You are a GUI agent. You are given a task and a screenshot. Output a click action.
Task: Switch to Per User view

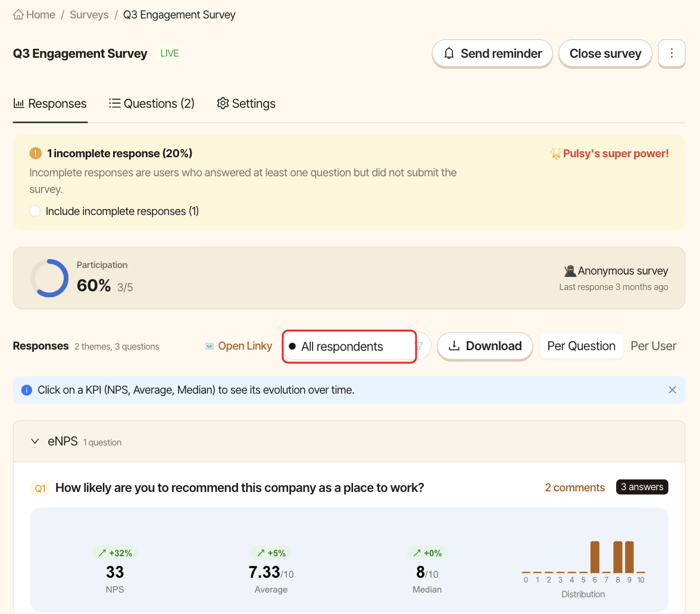click(653, 346)
